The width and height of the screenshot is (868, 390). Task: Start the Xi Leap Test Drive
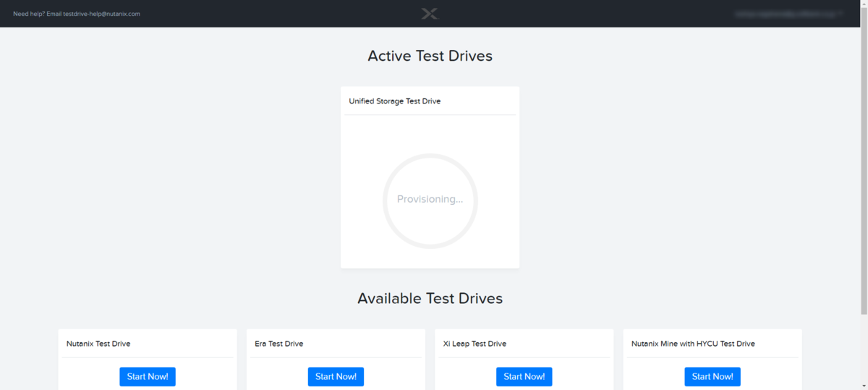tap(524, 376)
